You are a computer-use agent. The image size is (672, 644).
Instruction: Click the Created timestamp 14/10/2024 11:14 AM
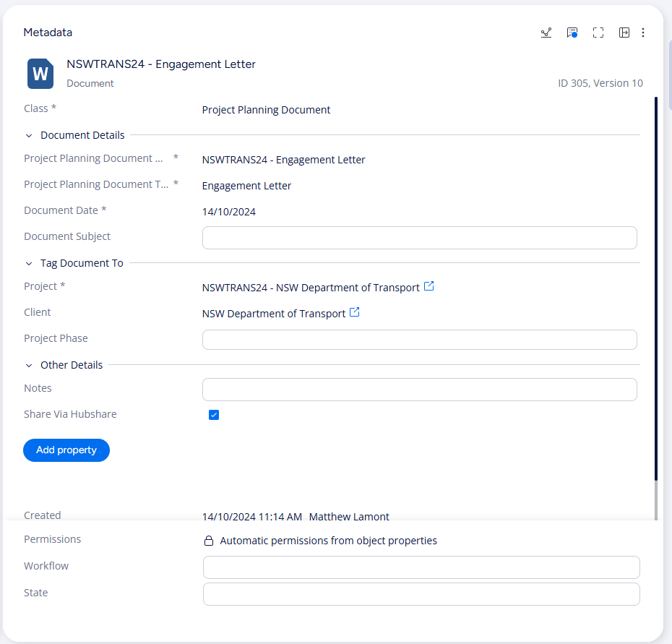(x=252, y=516)
